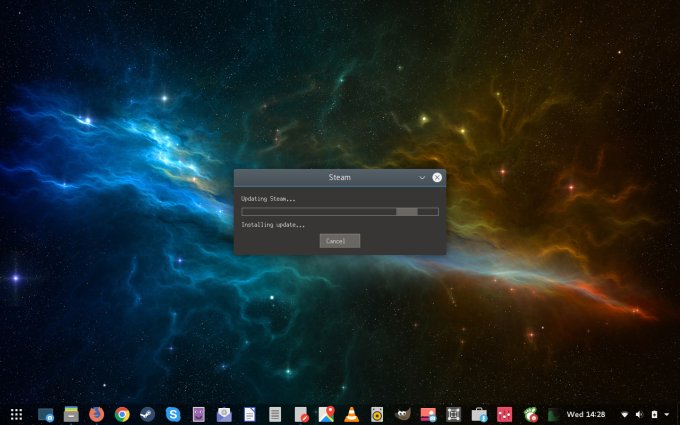Open Skype from the dock

pos(173,415)
